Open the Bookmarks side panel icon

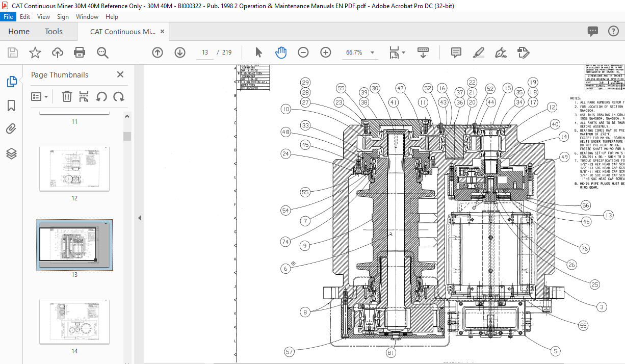[x=11, y=106]
